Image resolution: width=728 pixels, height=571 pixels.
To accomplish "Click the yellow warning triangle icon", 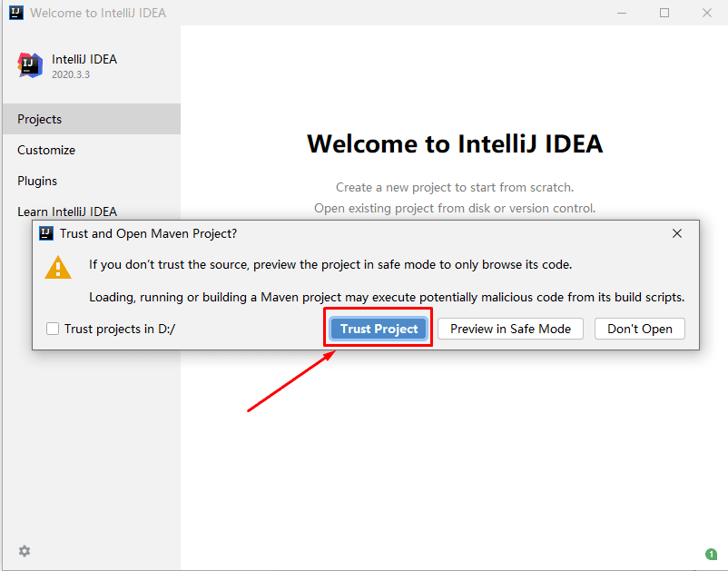I will pos(58,268).
